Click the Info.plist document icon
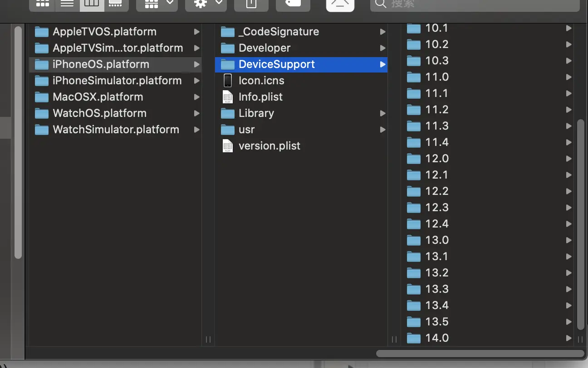Image resolution: width=588 pixels, height=368 pixels. coord(228,97)
